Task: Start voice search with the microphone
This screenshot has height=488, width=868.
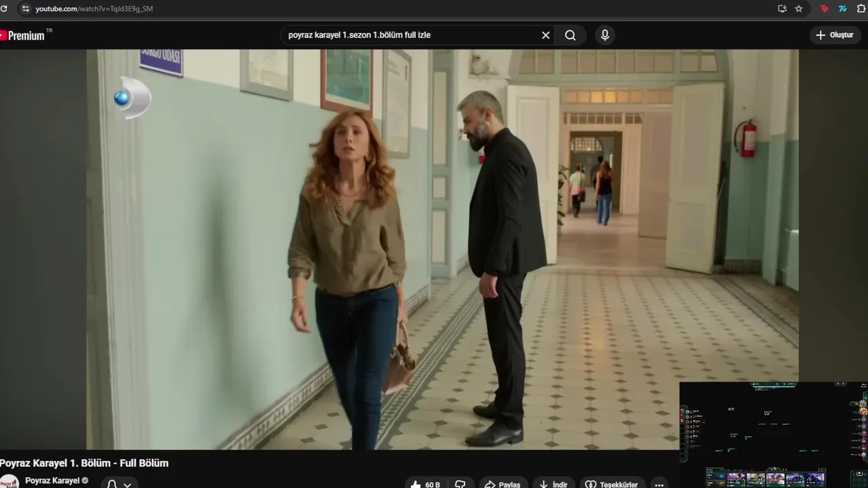Action: (605, 35)
